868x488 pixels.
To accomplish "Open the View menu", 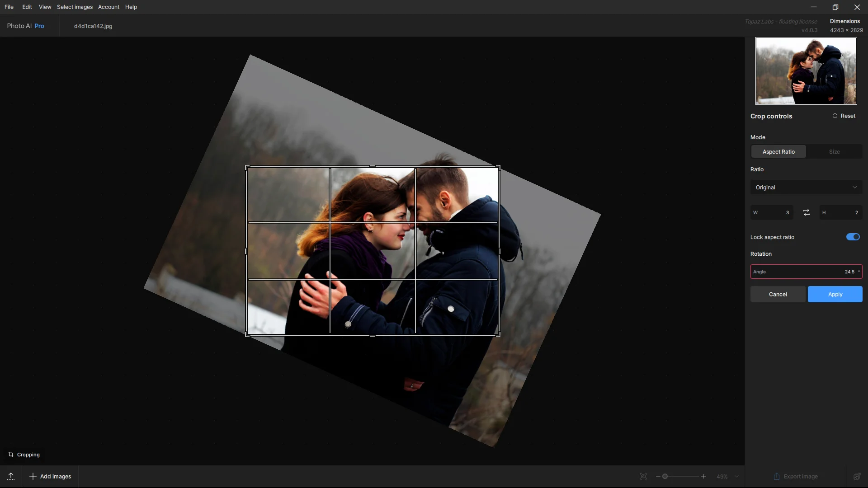I will 45,7.
